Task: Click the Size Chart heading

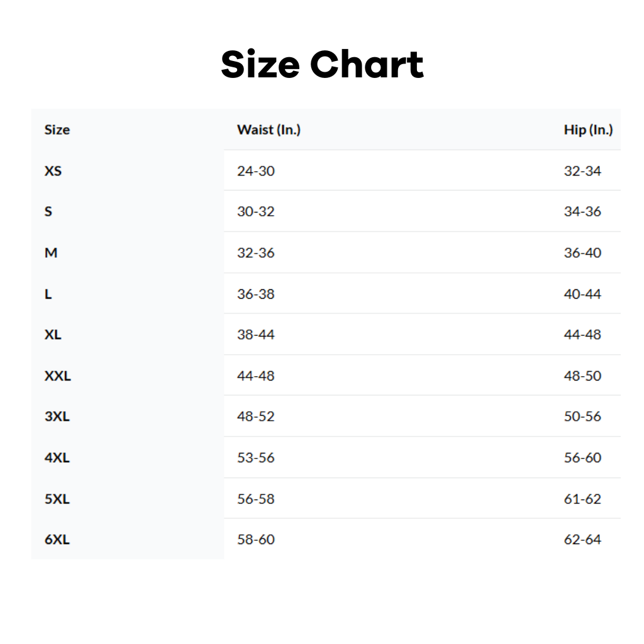Action: (322, 65)
